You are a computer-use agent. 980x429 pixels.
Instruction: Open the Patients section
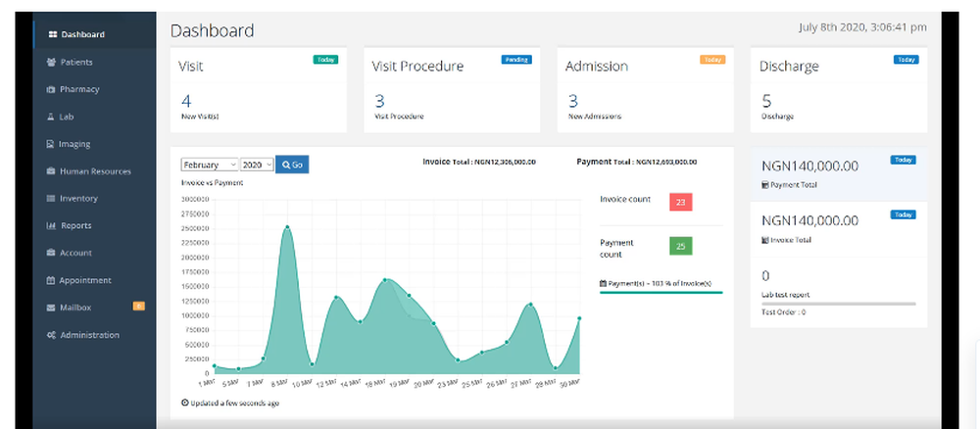pos(94,62)
